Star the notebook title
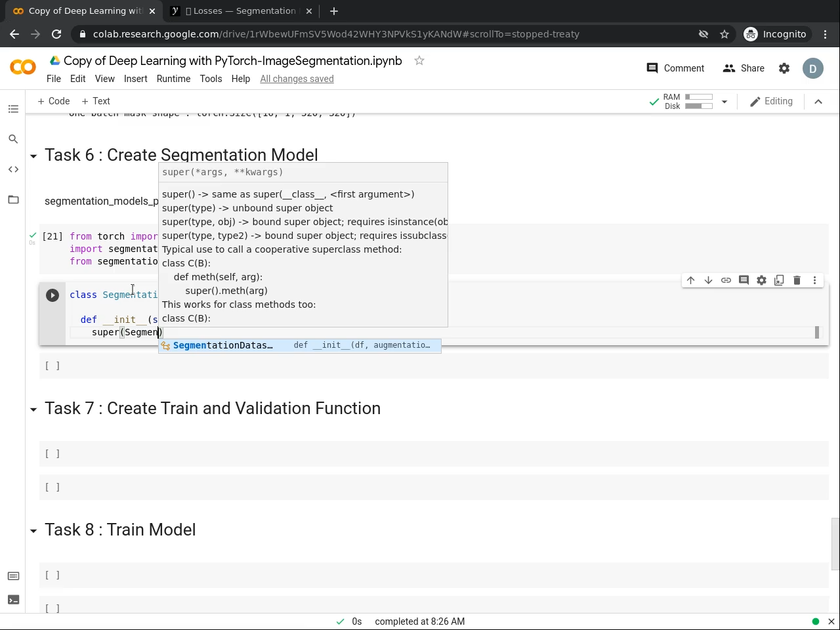The width and height of the screenshot is (840, 630). click(x=419, y=61)
